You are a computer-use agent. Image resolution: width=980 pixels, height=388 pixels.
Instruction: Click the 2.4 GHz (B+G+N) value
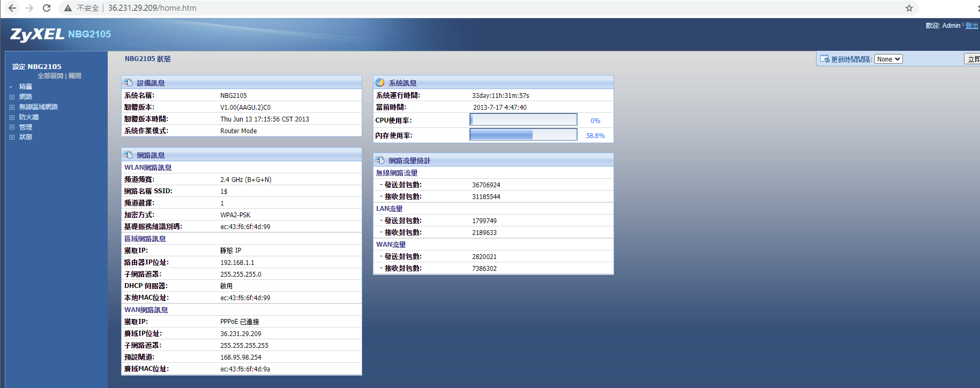click(246, 180)
